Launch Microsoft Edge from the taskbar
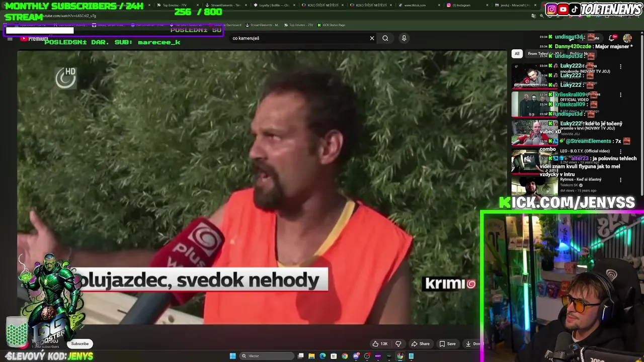 click(323, 356)
